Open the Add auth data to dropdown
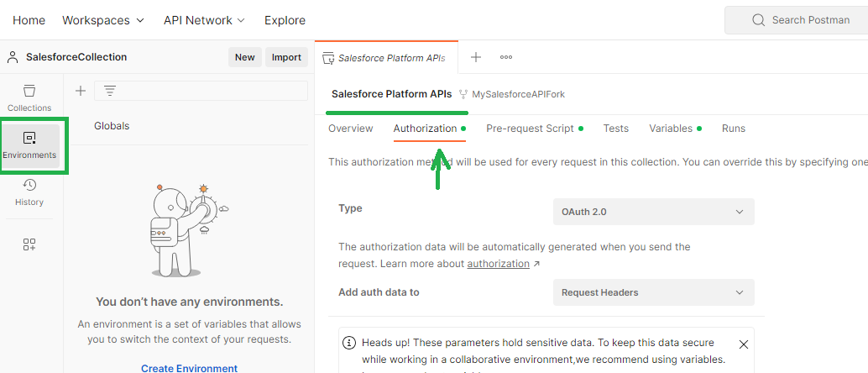This screenshot has width=868, height=373. point(653,292)
